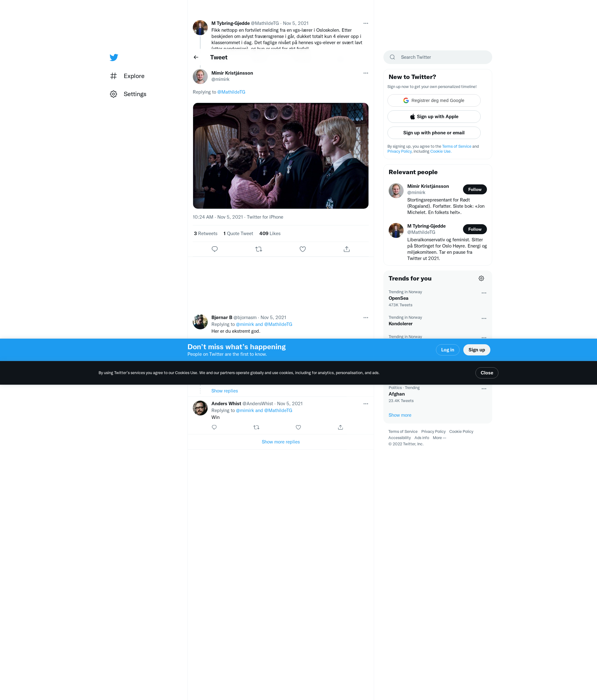The image size is (597, 700).
Task: Click the search magnifier icon
Action: click(392, 57)
